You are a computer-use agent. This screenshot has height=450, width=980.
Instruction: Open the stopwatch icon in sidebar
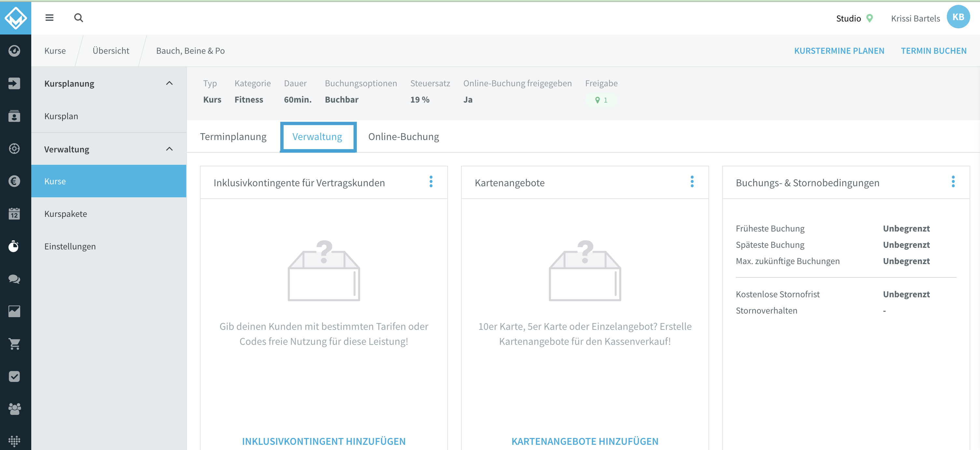14,246
